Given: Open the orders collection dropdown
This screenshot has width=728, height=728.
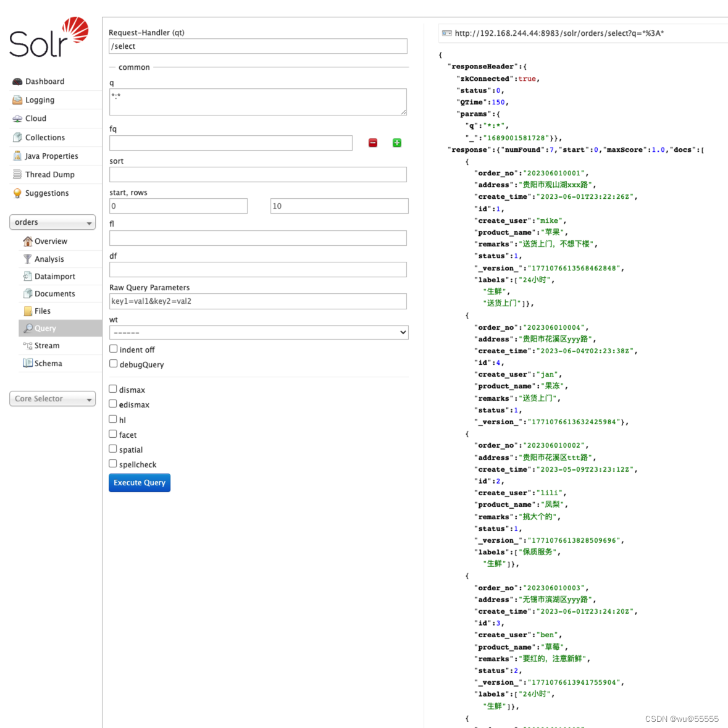Looking at the screenshot, I should tap(52, 222).
